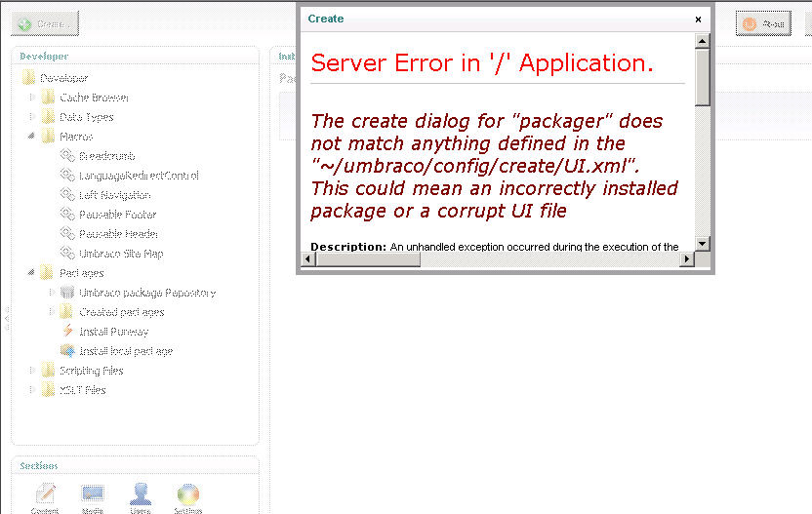Click the Left Navigation macro icon

coord(67,195)
